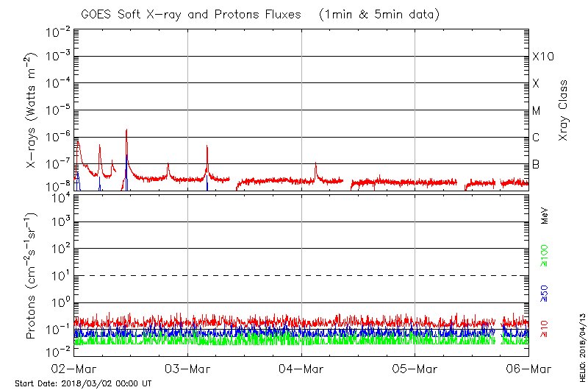The height and width of the screenshot is (390, 588).
Task: Click the 'Xray Class' right axis title
Action: (x=564, y=110)
